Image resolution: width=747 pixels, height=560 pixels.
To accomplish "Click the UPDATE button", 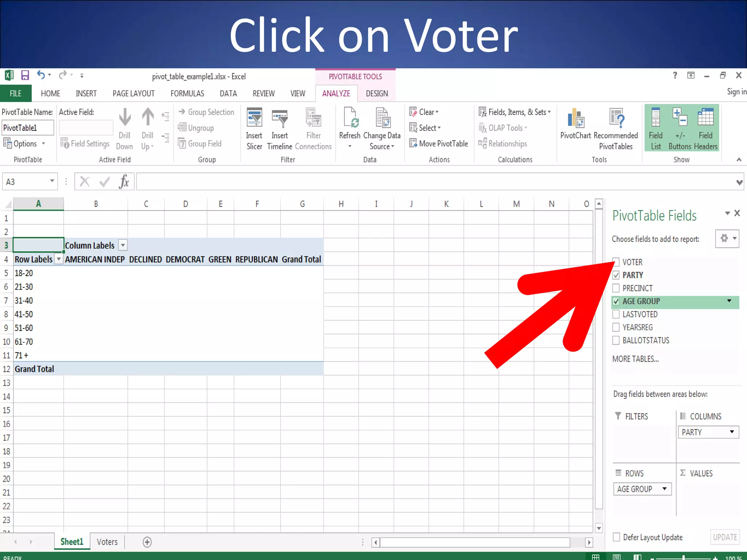I will 725,537.
